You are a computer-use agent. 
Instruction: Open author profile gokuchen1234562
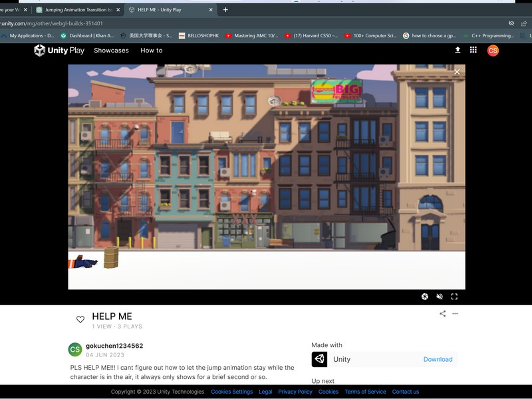(114, 346)
